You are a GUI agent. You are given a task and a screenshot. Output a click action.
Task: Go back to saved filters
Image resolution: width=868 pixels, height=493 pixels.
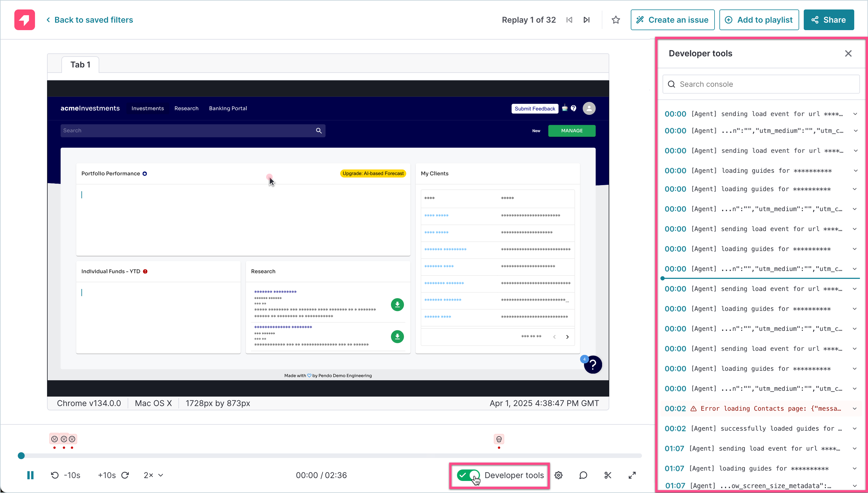click(x=90, y=20)
